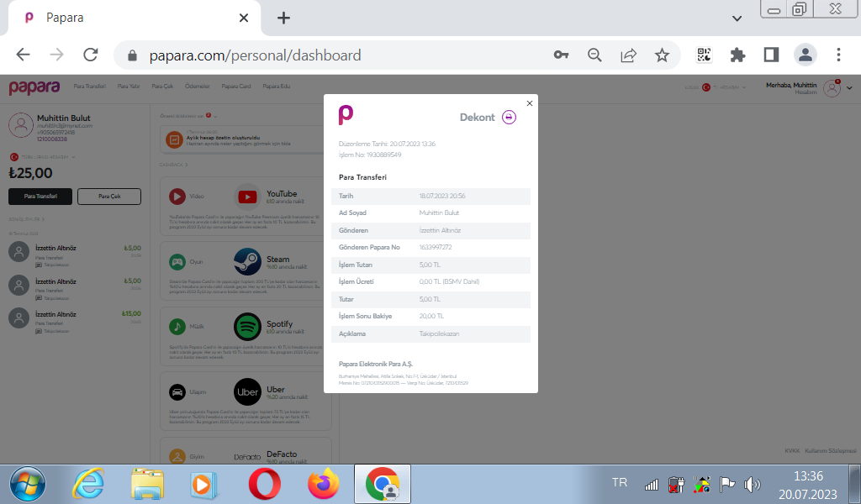The image size is (861, 504).
Task: Click the outlined Para Çek button
Action: 109,197
